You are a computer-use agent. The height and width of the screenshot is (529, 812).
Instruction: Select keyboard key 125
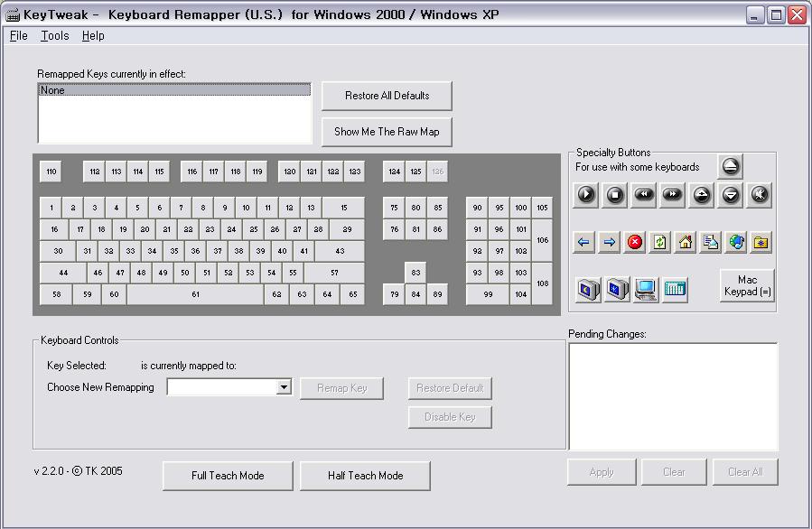[415, 172]
